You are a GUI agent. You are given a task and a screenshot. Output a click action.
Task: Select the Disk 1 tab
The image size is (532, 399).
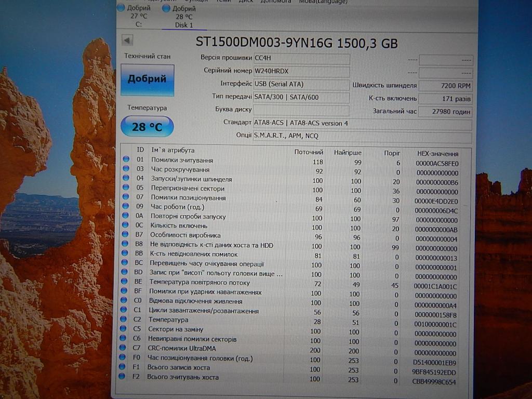tap(184, 17)
